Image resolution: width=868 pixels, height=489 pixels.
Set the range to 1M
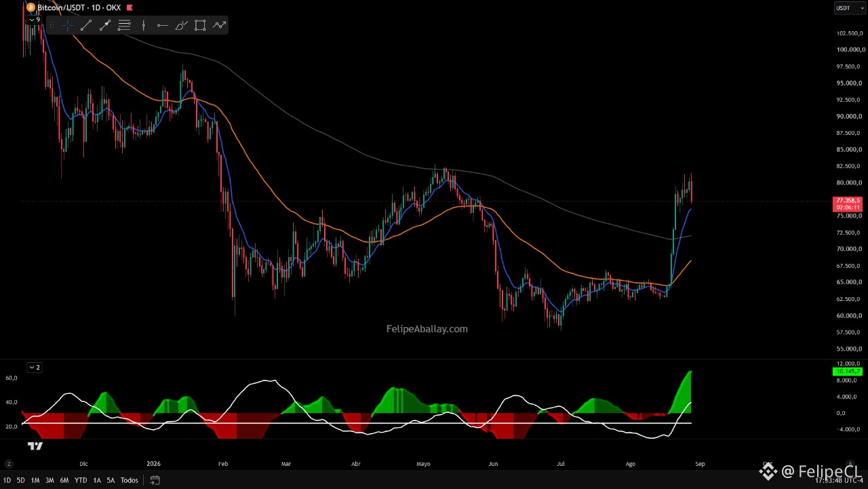pyautogui.click(x=35, y=480)
